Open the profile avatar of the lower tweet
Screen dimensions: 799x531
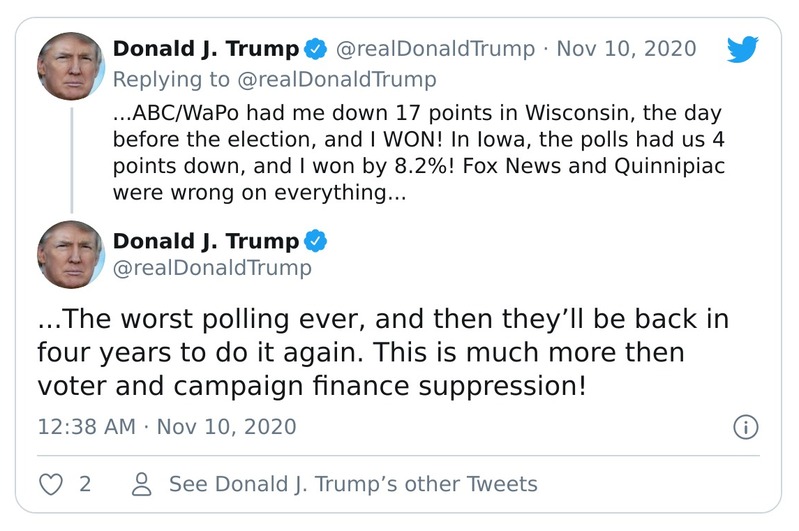click(x=71, y=255)
